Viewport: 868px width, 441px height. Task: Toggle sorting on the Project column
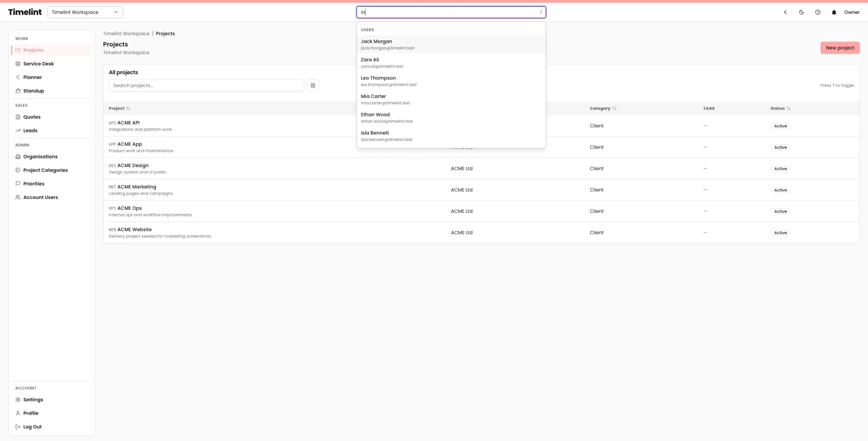pyautogui.click(x=119, y=108)
